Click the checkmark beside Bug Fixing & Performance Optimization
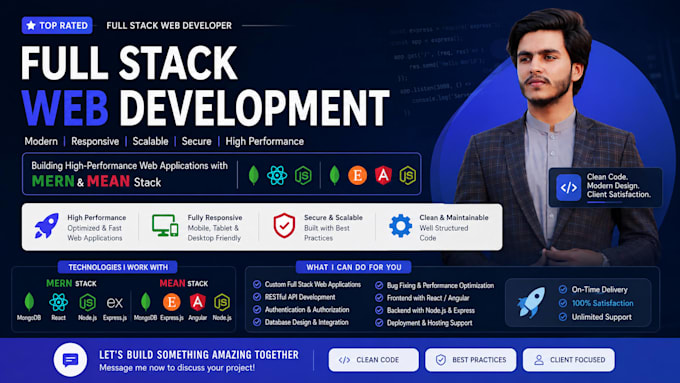This screenshot has height=383, width=680. [x=379, y=285]
